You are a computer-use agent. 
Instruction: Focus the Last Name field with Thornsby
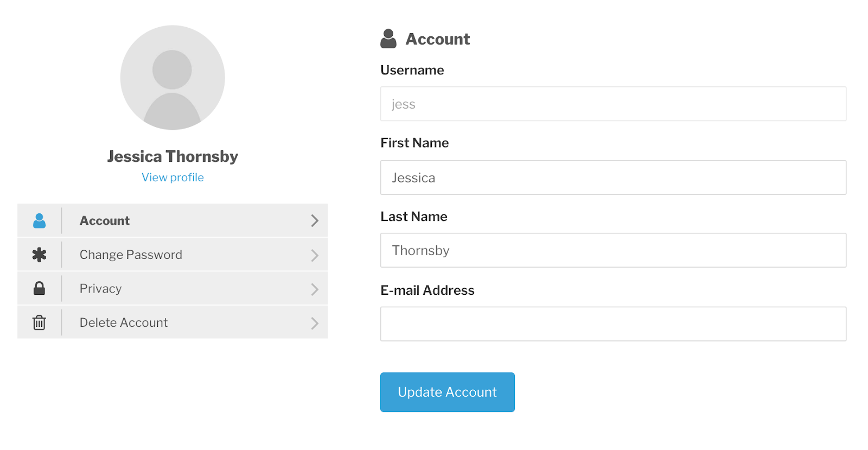click(613, 250)
